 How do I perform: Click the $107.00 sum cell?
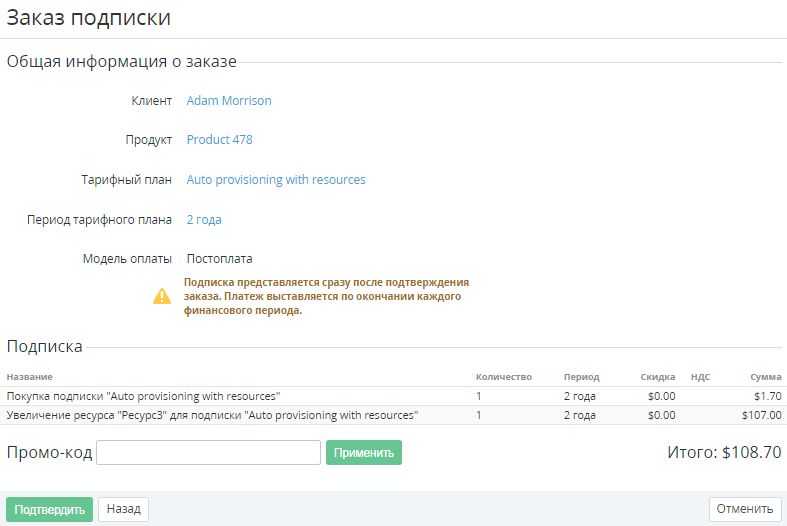pos(761,415)
